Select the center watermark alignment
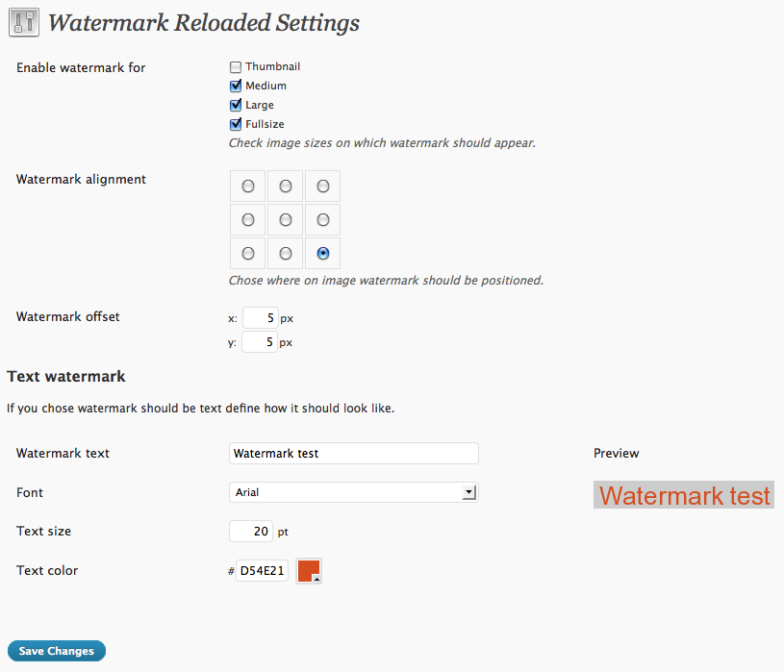Image resolution: width=784 pixels, height=672 pixels. 285,219
